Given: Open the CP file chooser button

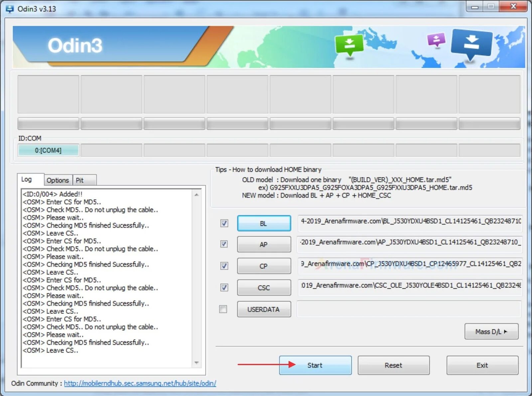Looking at the screenshot, I should point(264,266).
